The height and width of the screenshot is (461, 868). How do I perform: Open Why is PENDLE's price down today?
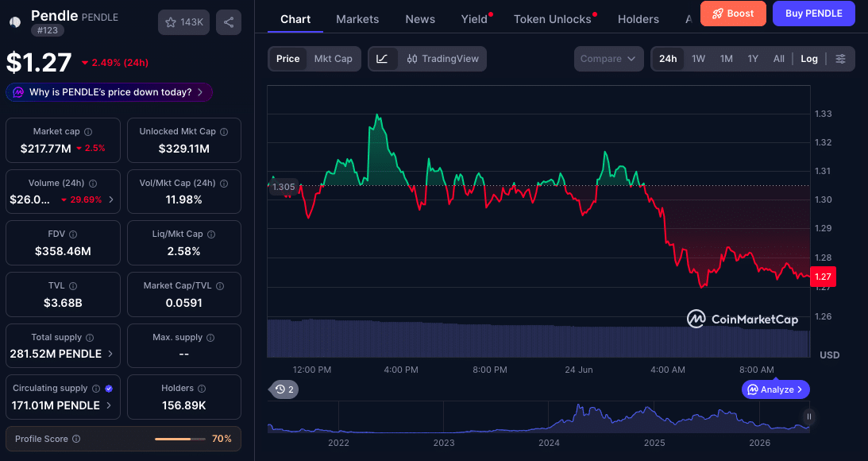click(x=109, y=92)
